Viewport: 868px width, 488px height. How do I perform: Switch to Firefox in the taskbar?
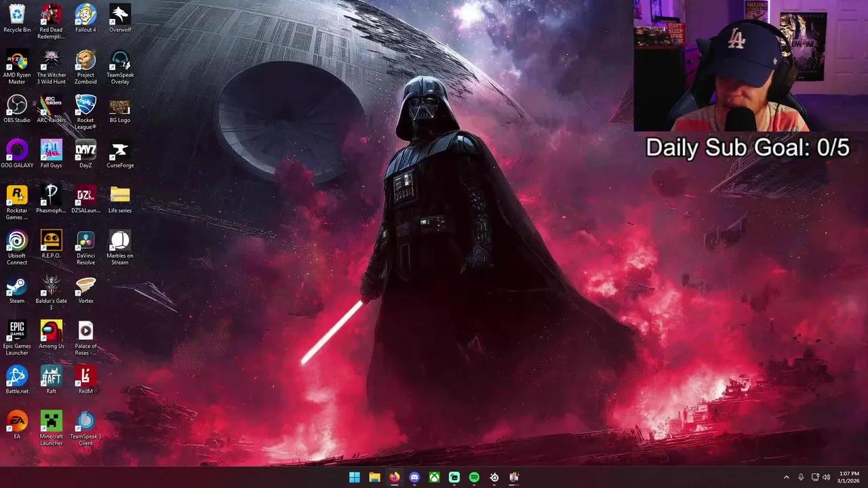tap(395, 477)
